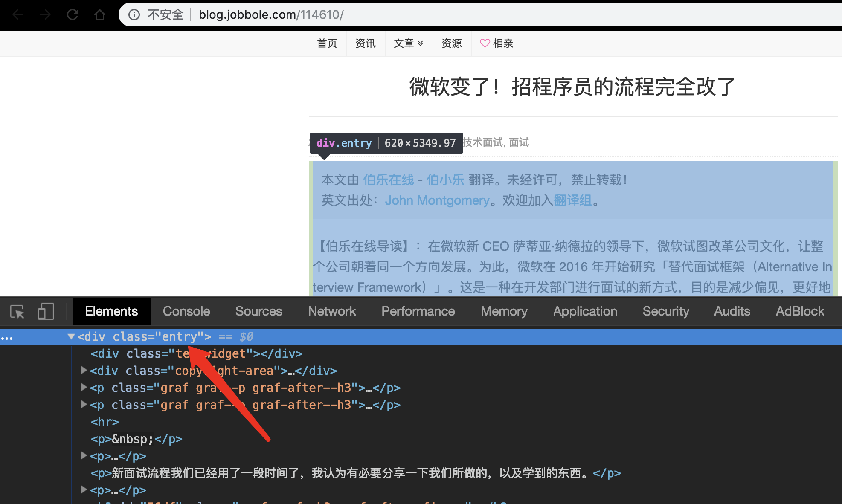Open the 资源 navigation item
The width and height of the screenshot is (842, 504).
pos(452,43)
